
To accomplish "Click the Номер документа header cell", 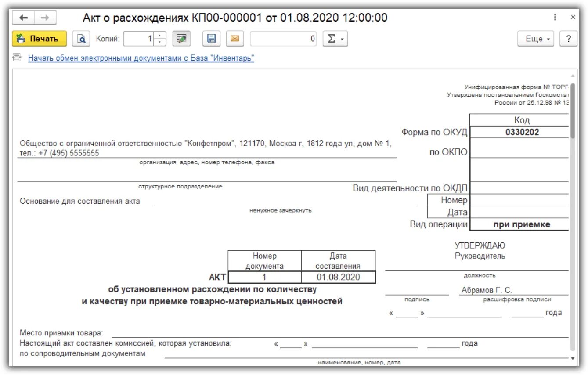I will click(x=265, y=261).
